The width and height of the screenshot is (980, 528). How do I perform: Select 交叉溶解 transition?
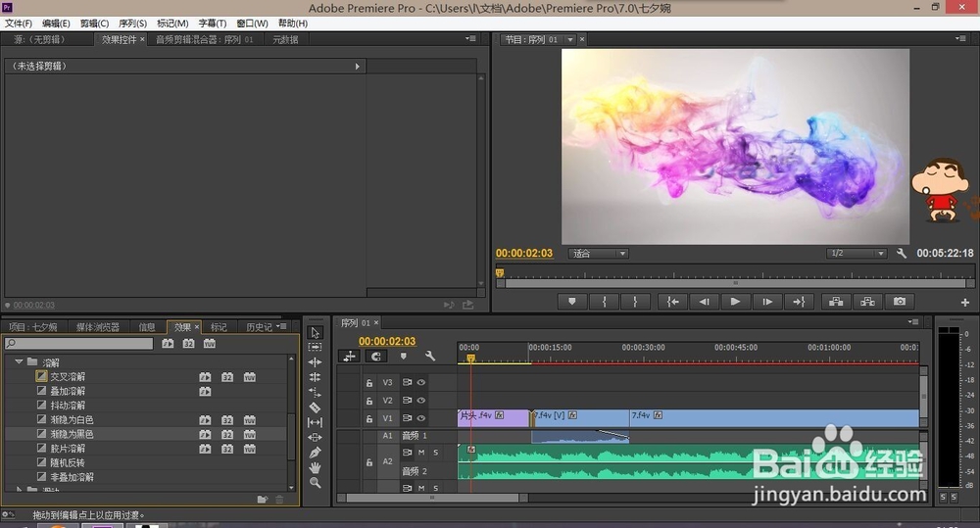click(x=69, y=377)
